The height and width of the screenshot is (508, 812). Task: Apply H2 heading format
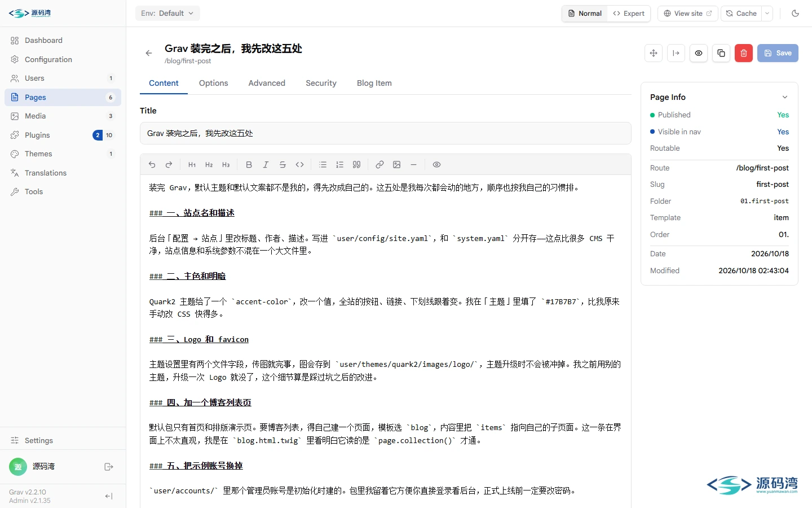point(209,165)
